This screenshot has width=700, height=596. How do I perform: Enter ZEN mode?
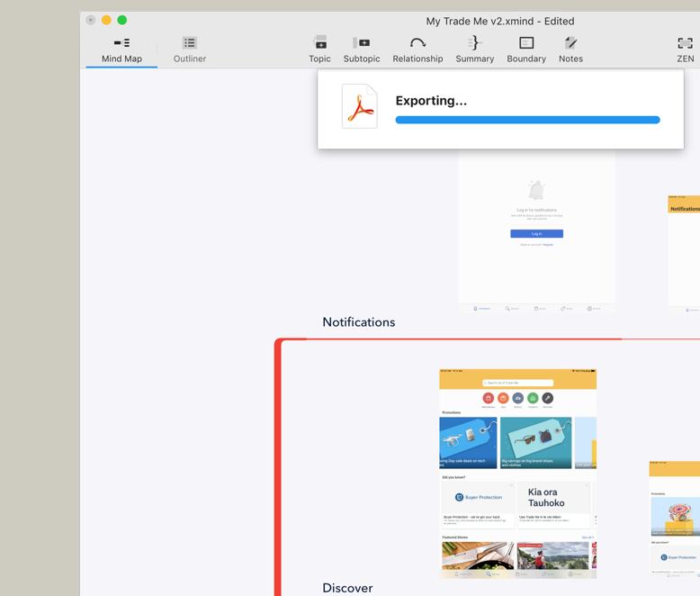685,50
